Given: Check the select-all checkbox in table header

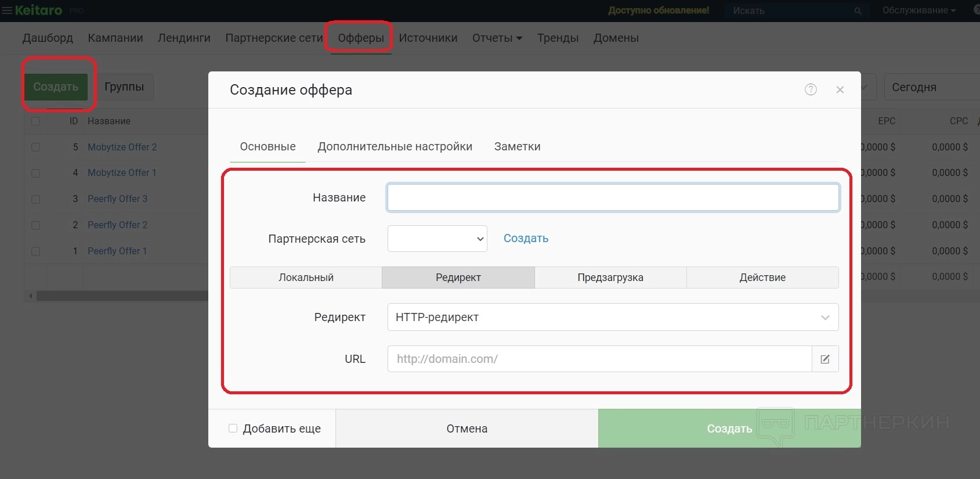Looking at the screenshot, I should point(36,121).
